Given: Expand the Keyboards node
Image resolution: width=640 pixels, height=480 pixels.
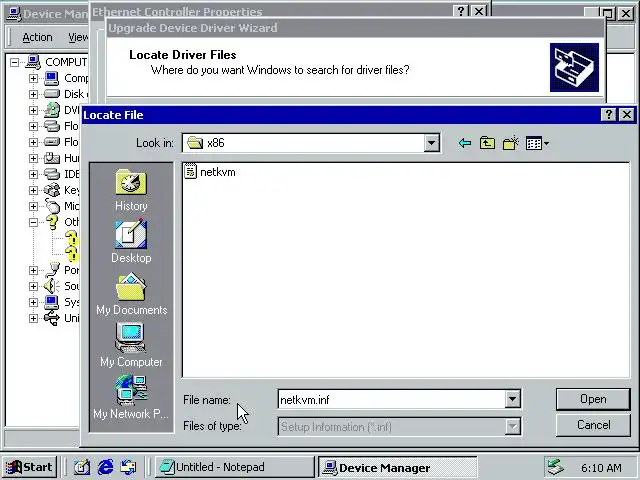Looking at the screenshot, I should tap(33, 190).
